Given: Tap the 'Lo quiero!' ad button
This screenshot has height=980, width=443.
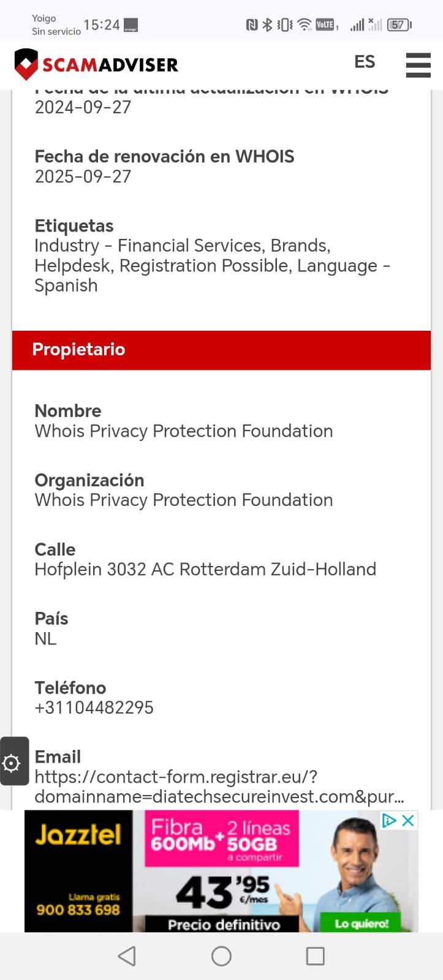Looking at the screenshot, I should [x=362, y=923].
